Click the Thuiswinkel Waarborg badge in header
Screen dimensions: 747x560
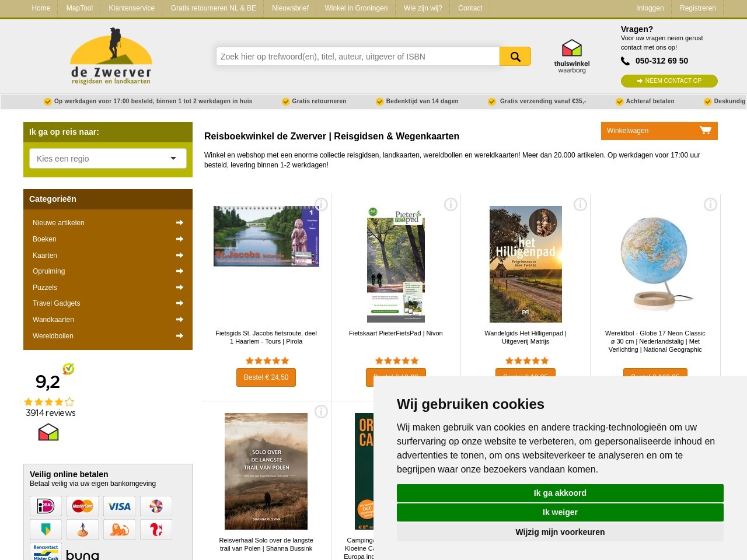(572, 56)
